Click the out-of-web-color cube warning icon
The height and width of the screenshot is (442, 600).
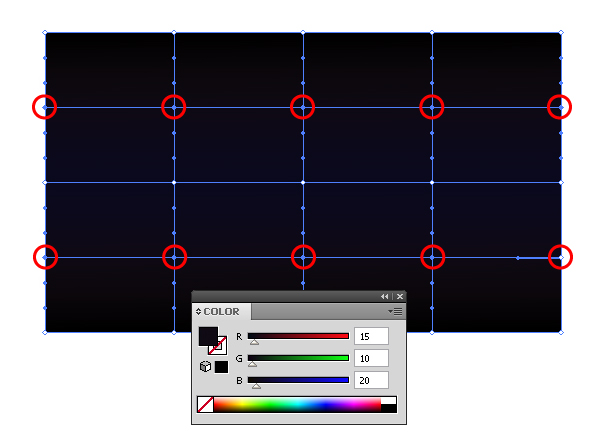[205, 367]
